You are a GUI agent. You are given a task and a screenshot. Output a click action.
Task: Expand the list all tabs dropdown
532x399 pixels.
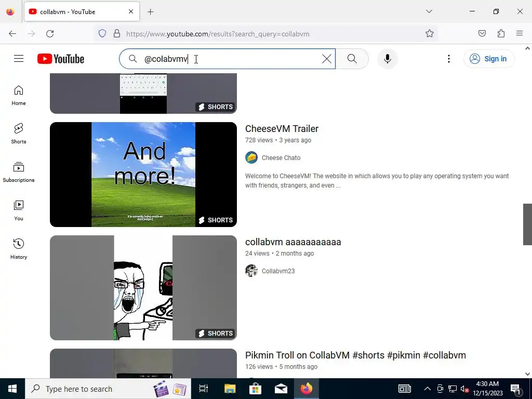point(429,11)
